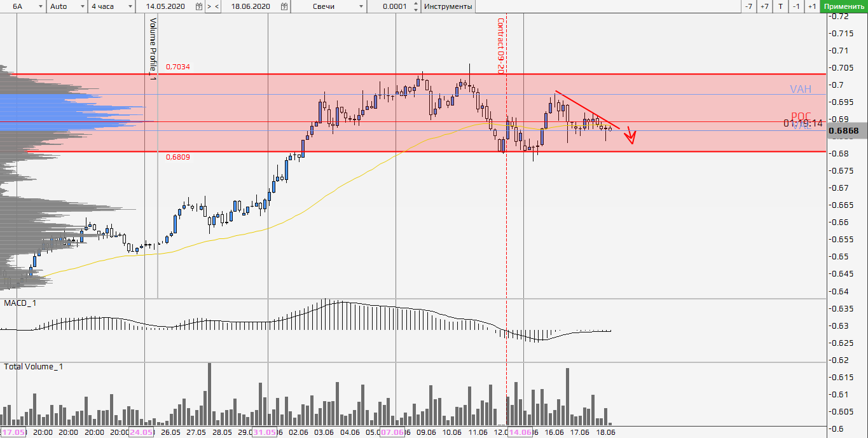Click the T (today) button
This screenshot has height=438, width=868.
click(780, 6)
